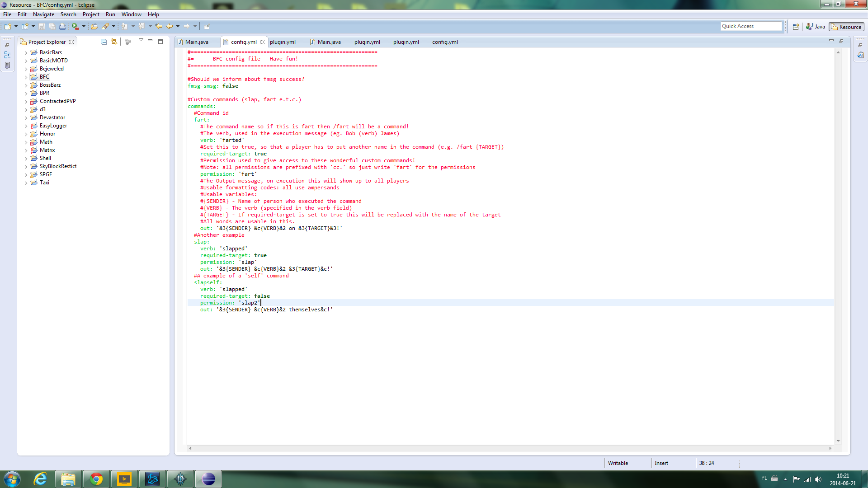Collapse All in Project Explorer

[x=104, y=42]
